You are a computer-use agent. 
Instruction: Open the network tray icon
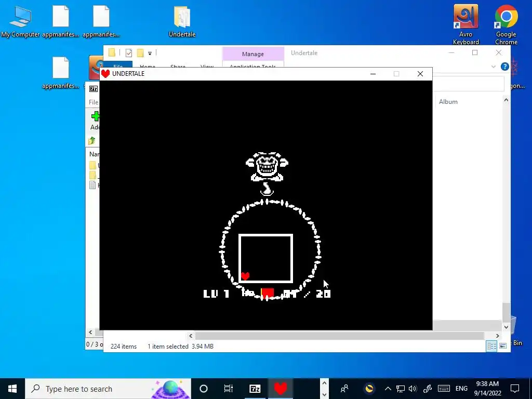click(401, 389)
